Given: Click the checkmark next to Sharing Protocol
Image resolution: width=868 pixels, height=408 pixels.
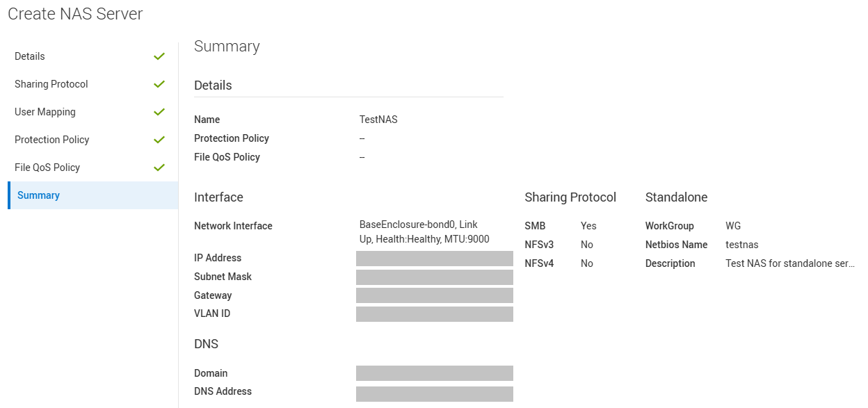Looking at the screenshot, I should coord(159,84).
